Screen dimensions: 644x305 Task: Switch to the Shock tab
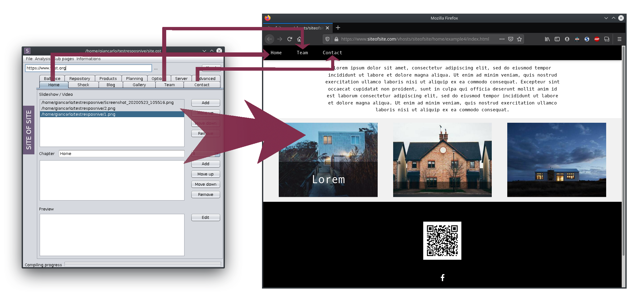pos(83,85)
